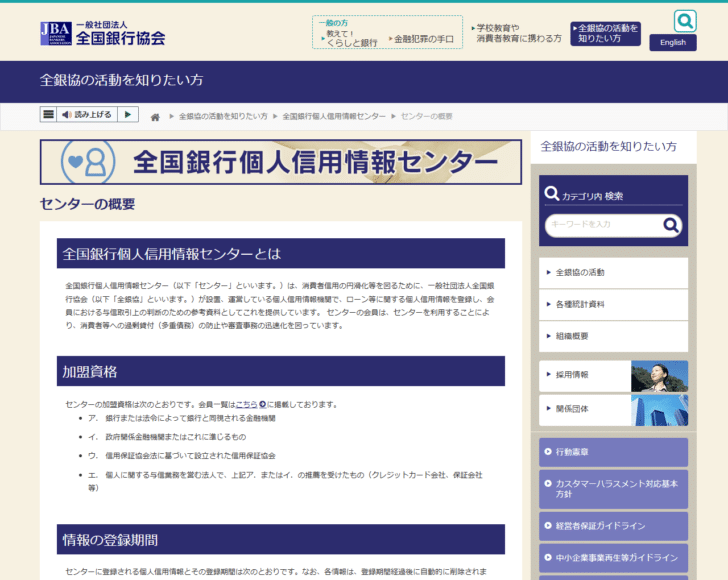Start read-aloud playback with play icon
728x580 pixels.
click(128, 114)
